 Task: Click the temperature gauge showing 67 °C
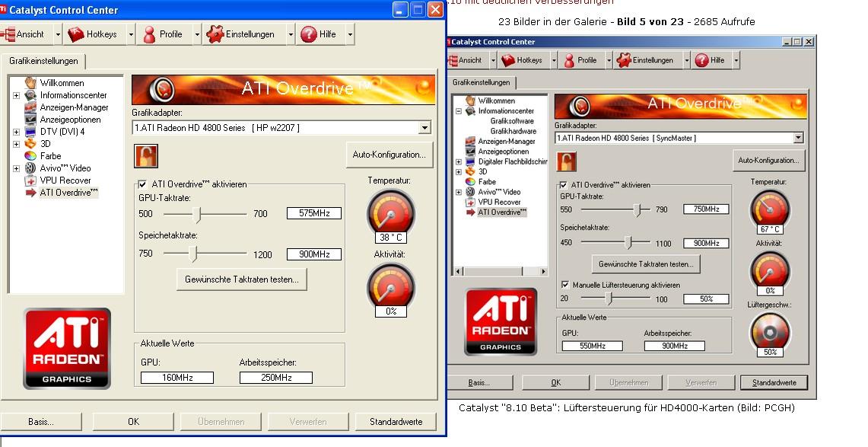[769, 212]
